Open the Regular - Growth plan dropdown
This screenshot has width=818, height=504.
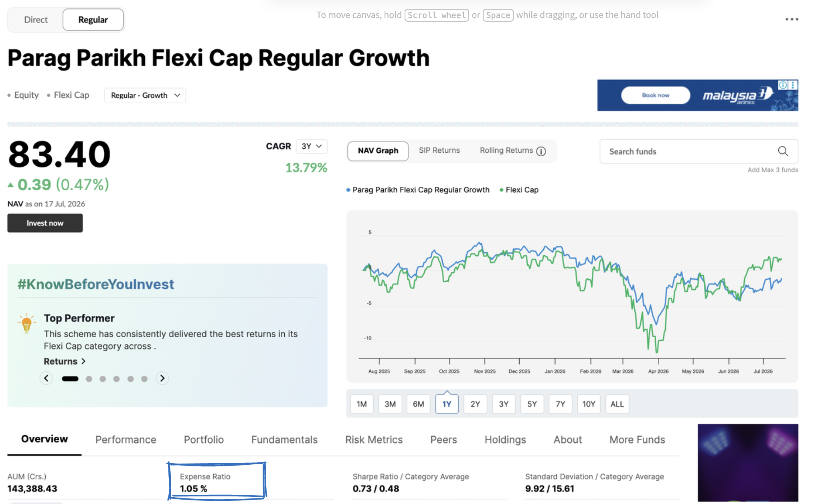145,95
